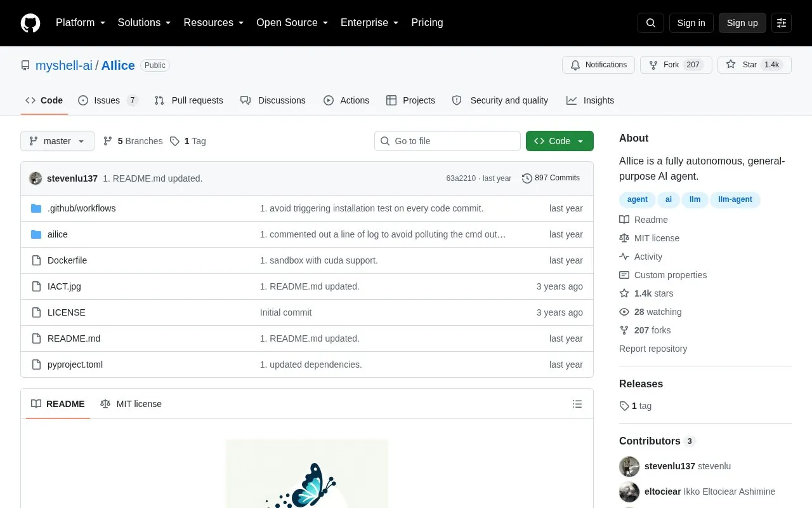The image size is (812, 508).
Task: Expand the Platform menu
Action: click(x=81, y=23)
